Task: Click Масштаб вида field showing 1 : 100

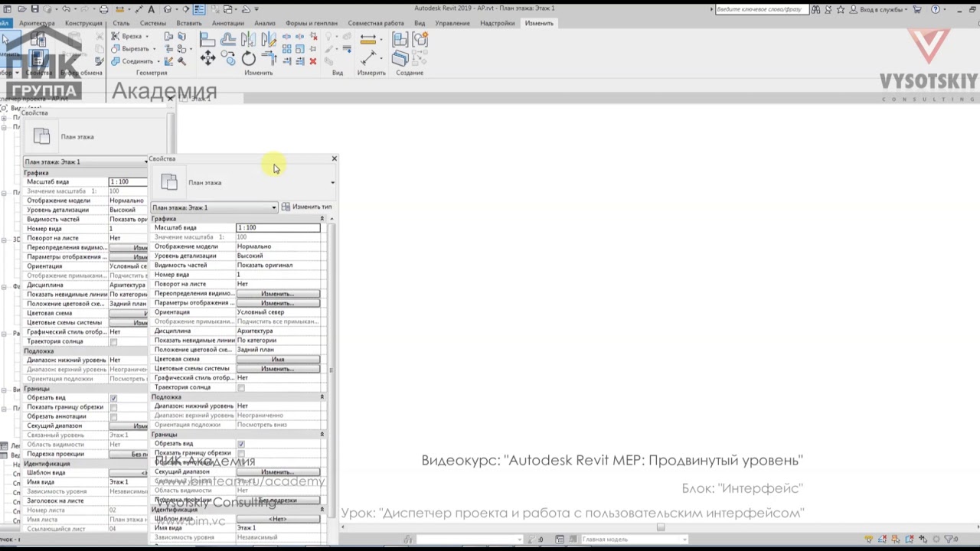Action: point(278,227)
